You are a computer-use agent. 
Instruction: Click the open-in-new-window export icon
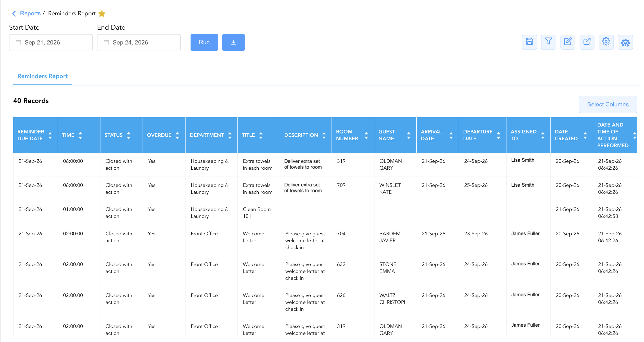click(587, 42)
